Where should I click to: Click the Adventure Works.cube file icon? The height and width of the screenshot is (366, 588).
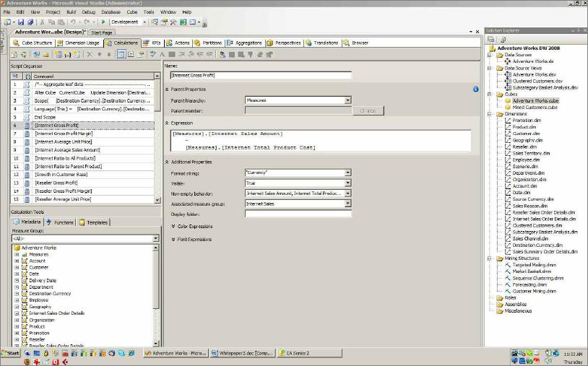[x=508, y=101]
